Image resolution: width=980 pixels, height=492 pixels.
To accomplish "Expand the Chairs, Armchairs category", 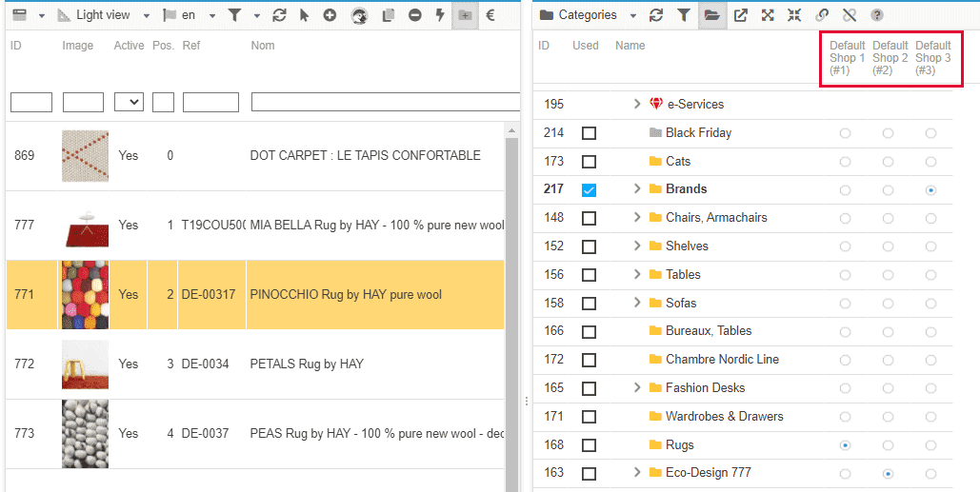I will coord(637,218).
